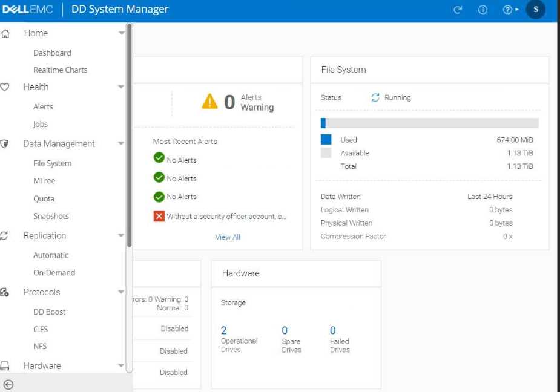
Task: Open the help question mark menu
Action: coord(509,10)
